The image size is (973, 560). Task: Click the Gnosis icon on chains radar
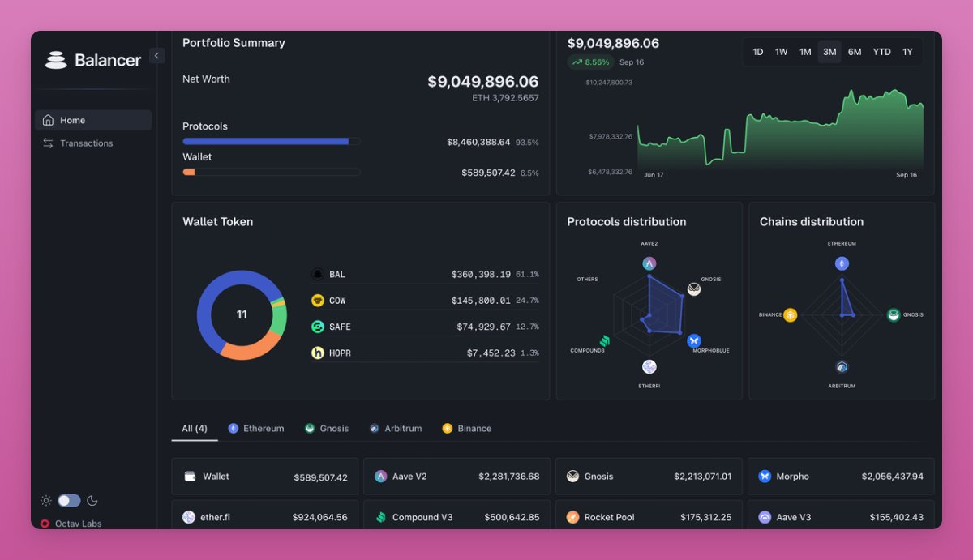pos(894,315)
